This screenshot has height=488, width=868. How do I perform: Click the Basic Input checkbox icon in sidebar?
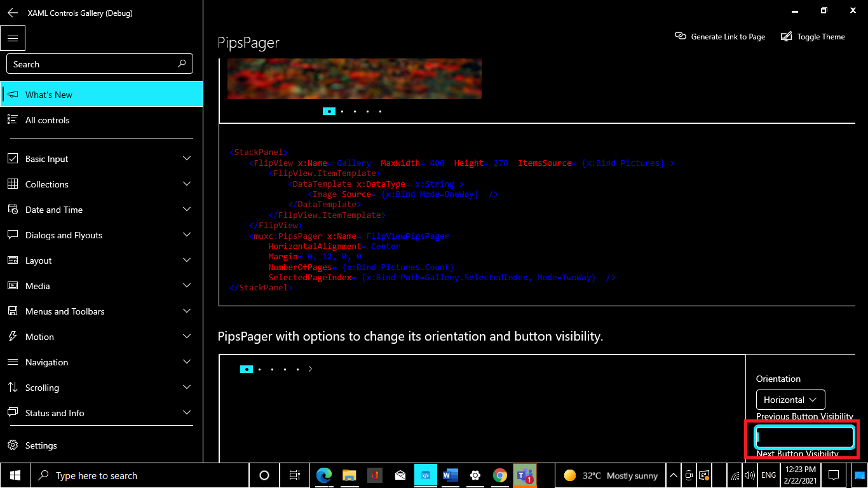[x=13, y=158]
